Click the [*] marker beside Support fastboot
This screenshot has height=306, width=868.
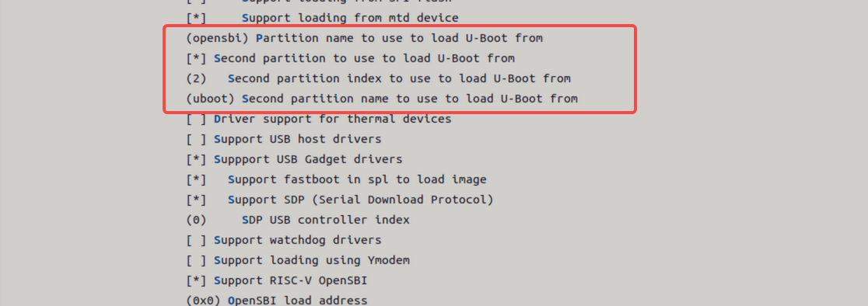197,179
